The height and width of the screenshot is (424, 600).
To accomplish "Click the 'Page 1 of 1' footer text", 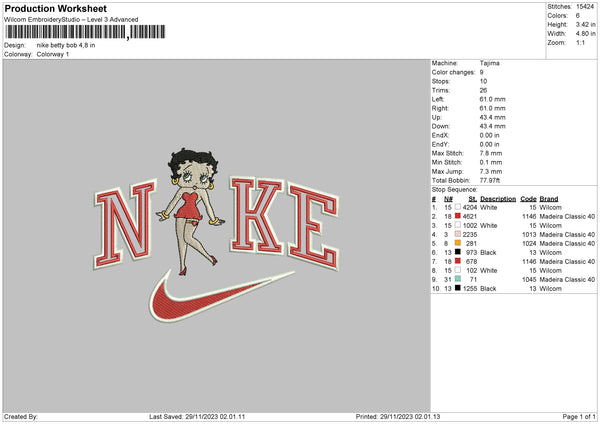I will 579,416.
